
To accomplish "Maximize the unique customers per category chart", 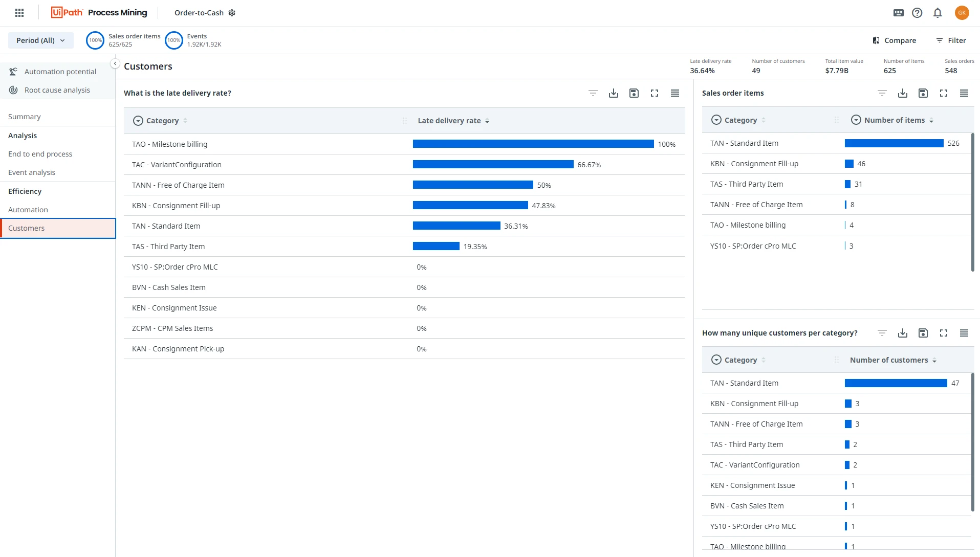I will click(944, 333).
